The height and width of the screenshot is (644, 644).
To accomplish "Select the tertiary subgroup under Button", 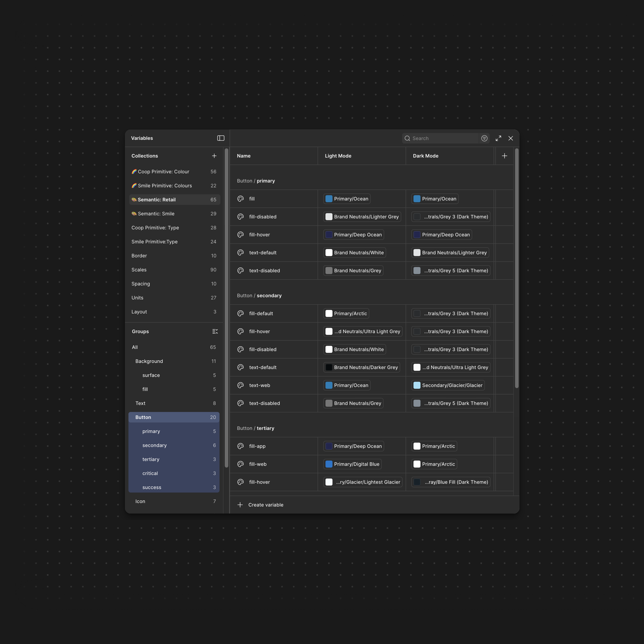I will (x=151, y=459).
